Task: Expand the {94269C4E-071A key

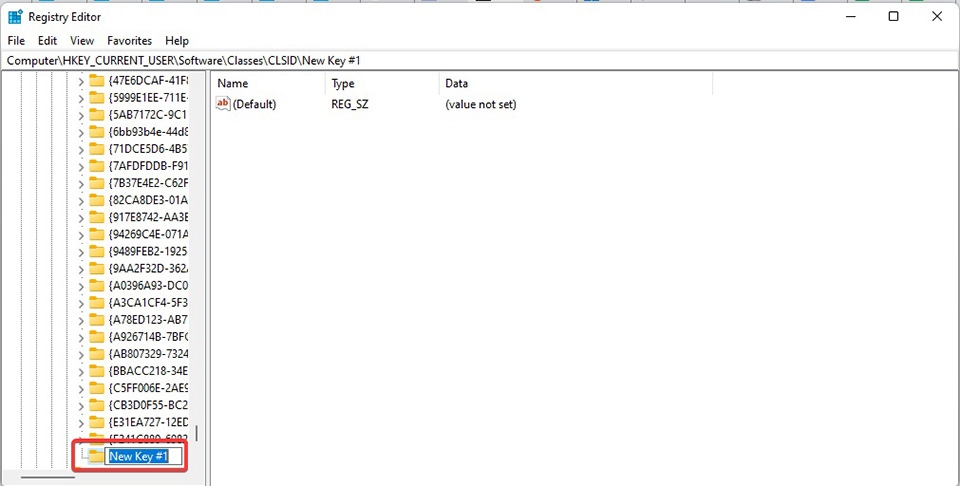Action: 81,234
